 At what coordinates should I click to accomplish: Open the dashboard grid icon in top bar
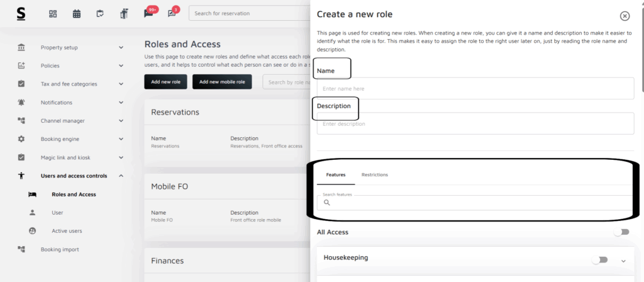[53, 14]
